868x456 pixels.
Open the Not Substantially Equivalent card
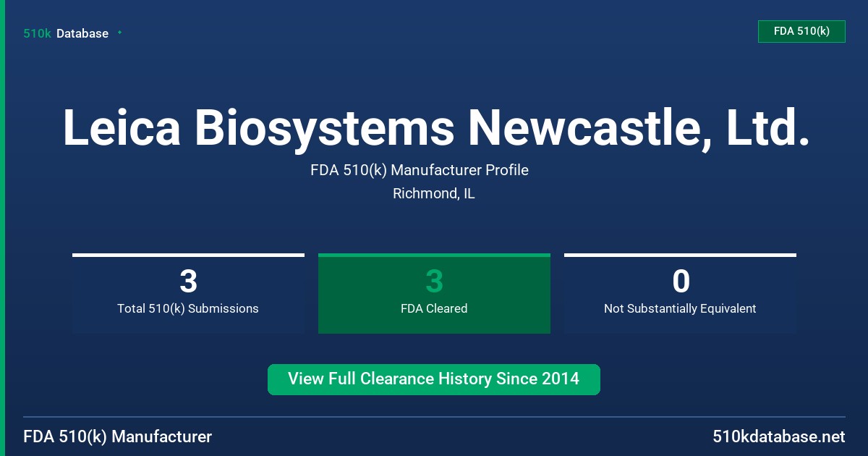tap(680, 293)
